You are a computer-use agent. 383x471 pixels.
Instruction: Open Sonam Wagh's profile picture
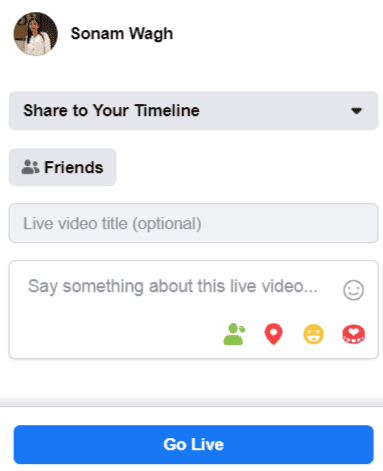pyautogui.click(x=35, y=34)
